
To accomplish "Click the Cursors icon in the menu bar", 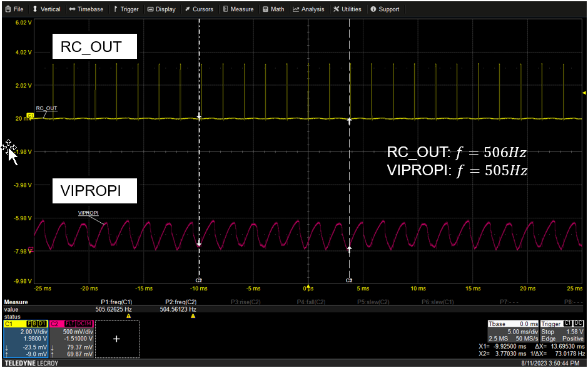I will [x=187, y=9].
